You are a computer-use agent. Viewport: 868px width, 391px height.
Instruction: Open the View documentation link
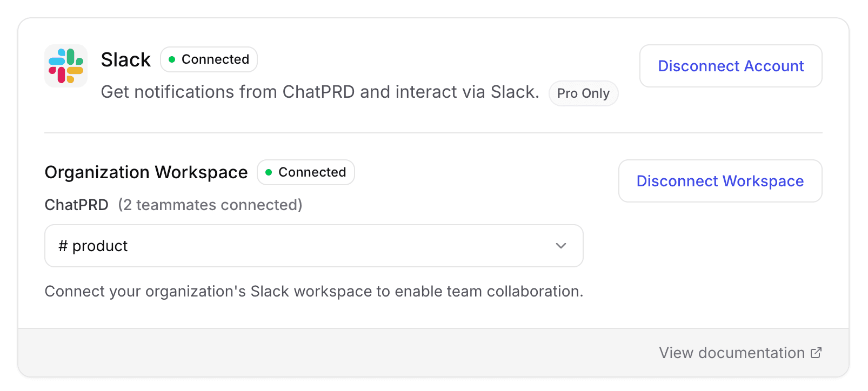tap(732, 353)
